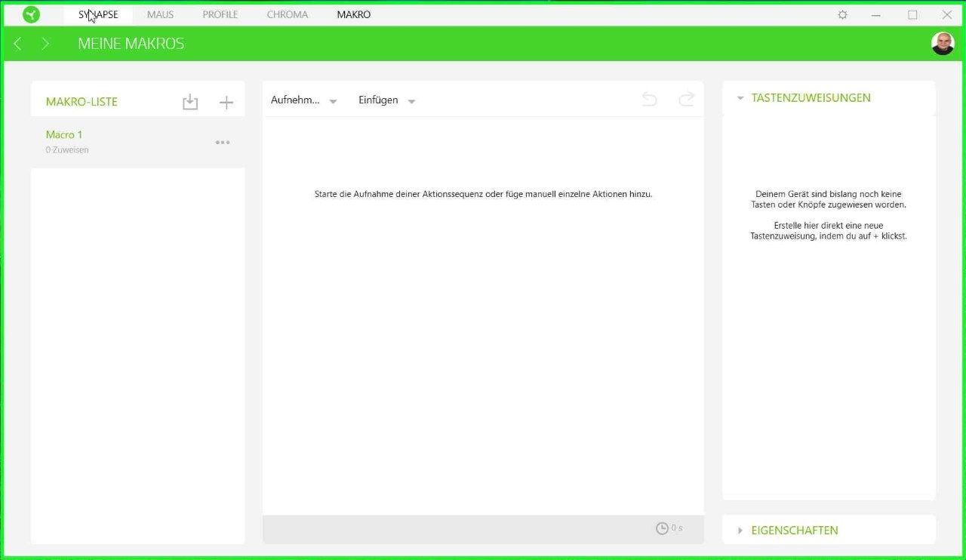The height and width of the screenshot is (560, 966).
Task: Select the MAKRO tab
Action: pos(353,14)
